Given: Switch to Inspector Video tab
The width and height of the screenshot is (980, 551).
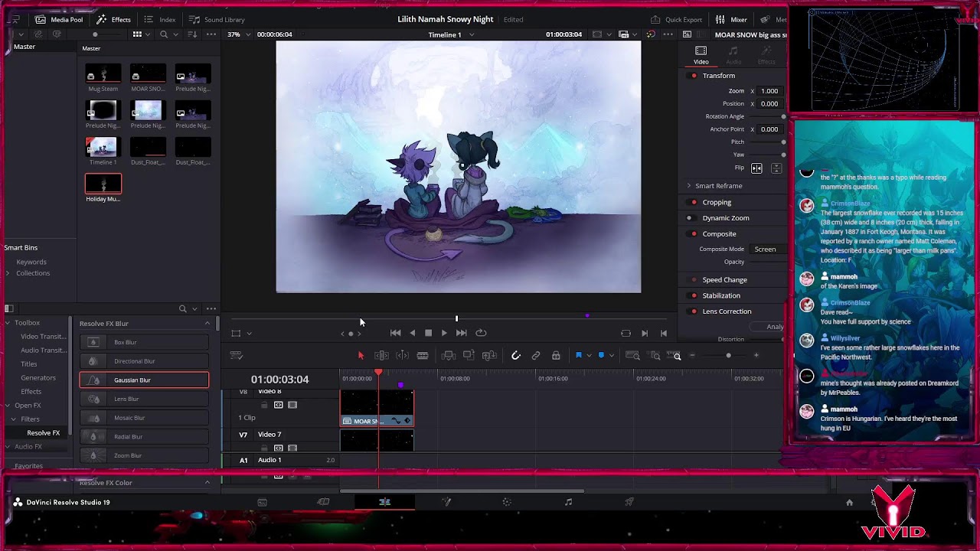Looking at the screenshot, I should point(701,55).
